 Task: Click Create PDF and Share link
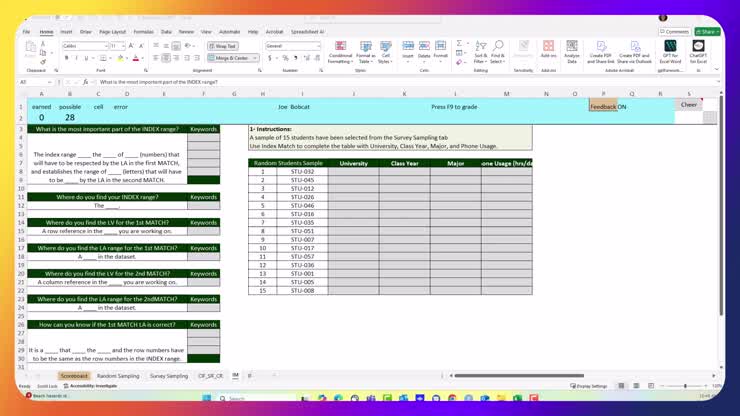(601, 52)
